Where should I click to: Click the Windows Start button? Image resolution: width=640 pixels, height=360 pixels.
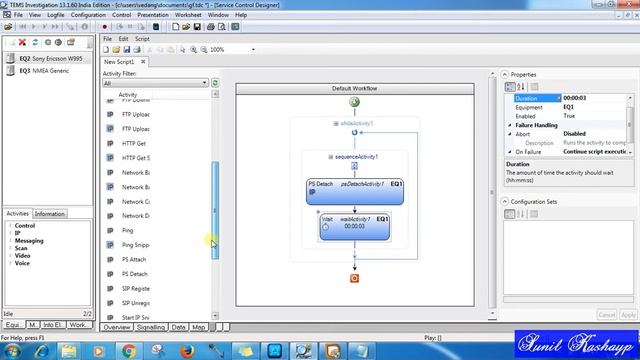coord(12,351)
